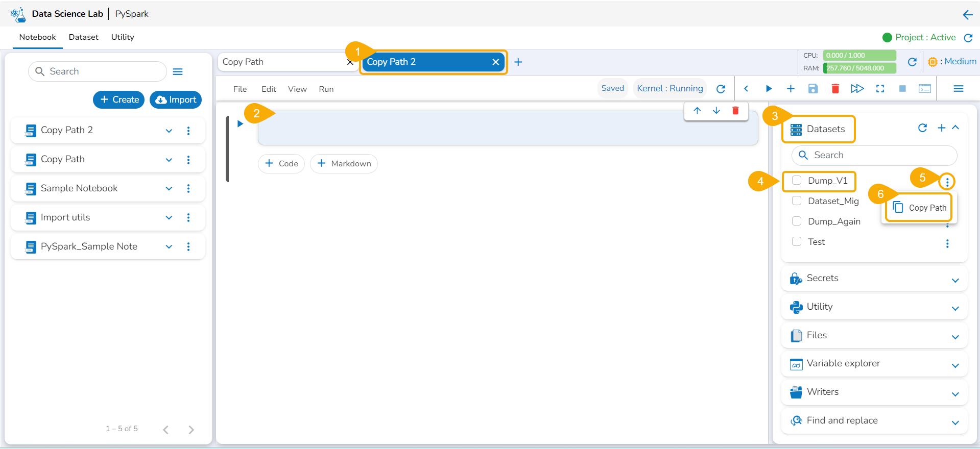The height and width of the screenshot is (449, 980).
Task: Click the Kernel : Running status
Action: click(x=670, y=89)
